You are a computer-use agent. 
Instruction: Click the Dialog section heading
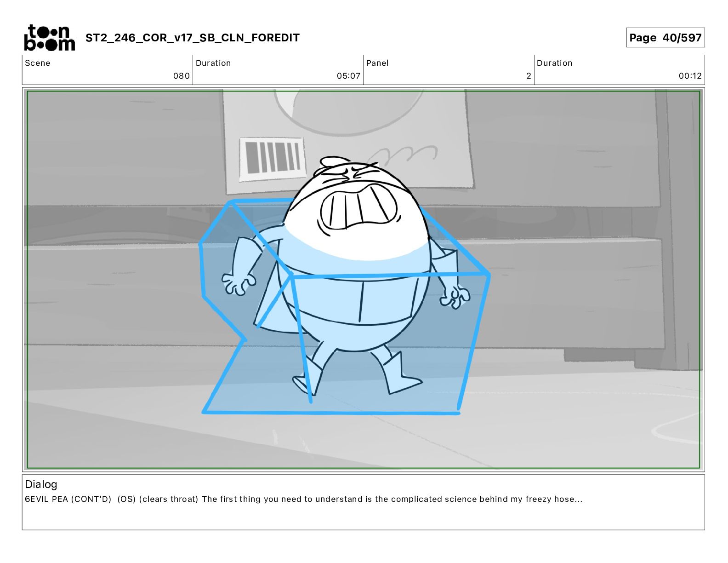click(x=41, y=484)
